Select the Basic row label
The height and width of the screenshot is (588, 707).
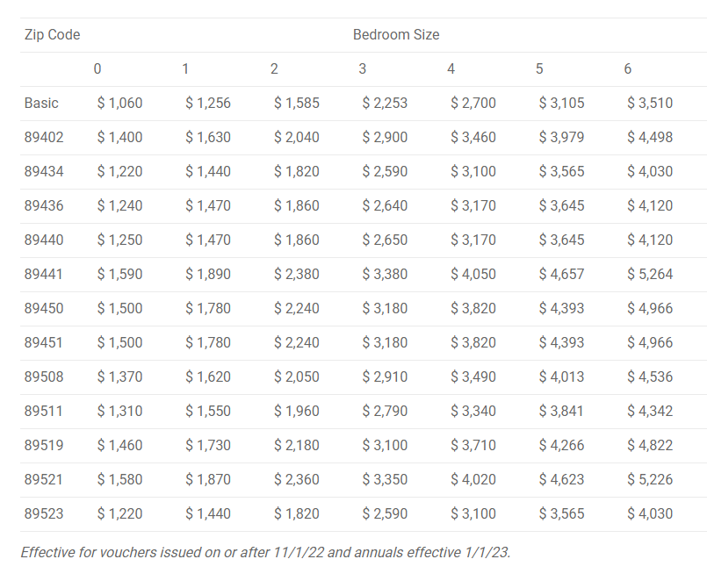41,104
